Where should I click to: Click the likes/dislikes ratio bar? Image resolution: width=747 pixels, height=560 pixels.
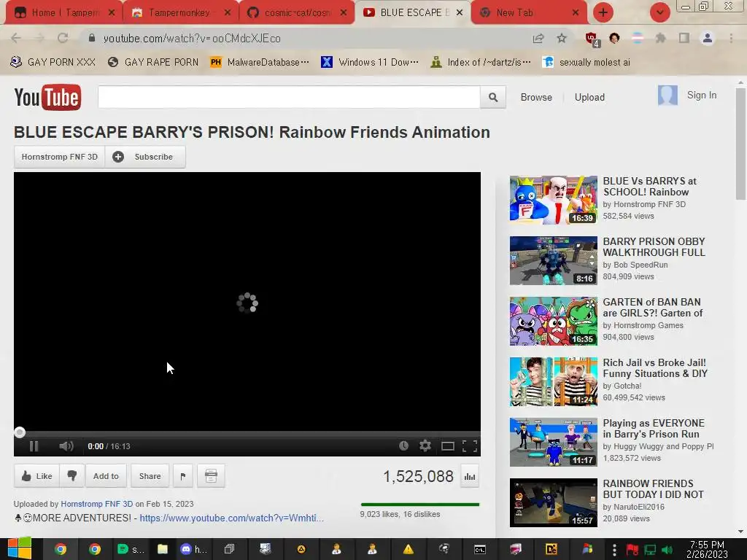419,505
